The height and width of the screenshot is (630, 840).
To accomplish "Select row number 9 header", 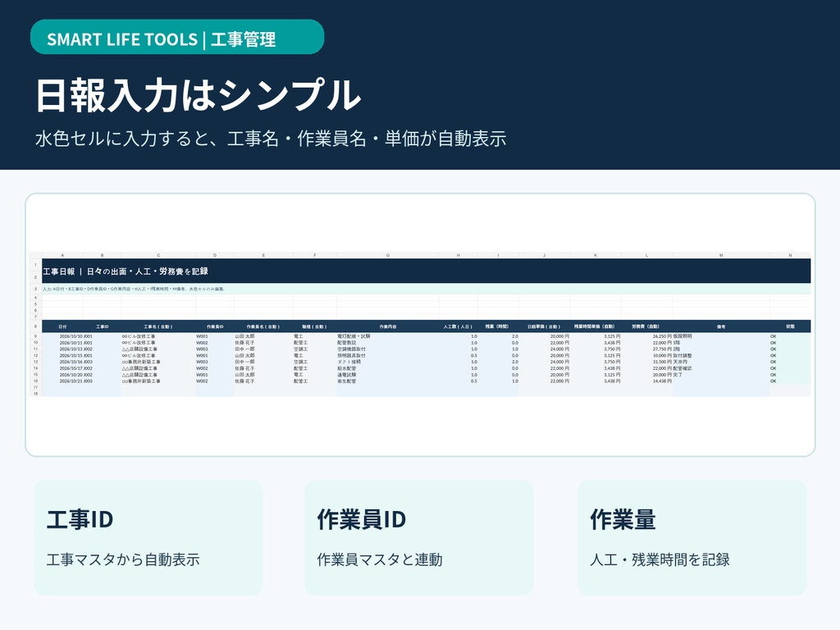I will pyautogui.click(x=35, y=336).
